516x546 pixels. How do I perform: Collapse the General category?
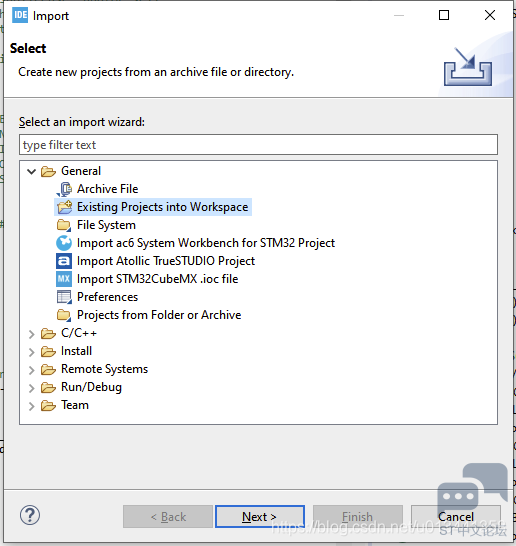coord(31,171)
